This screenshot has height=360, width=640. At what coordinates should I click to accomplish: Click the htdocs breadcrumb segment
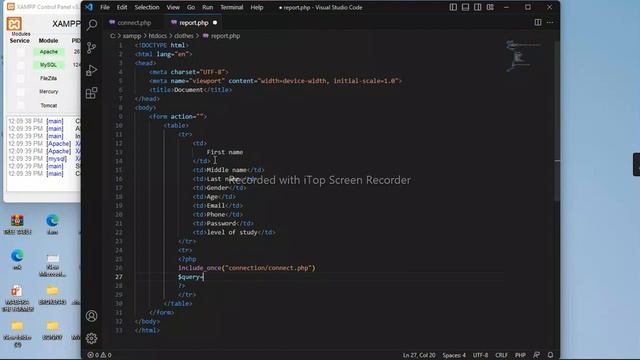(158, 36)
